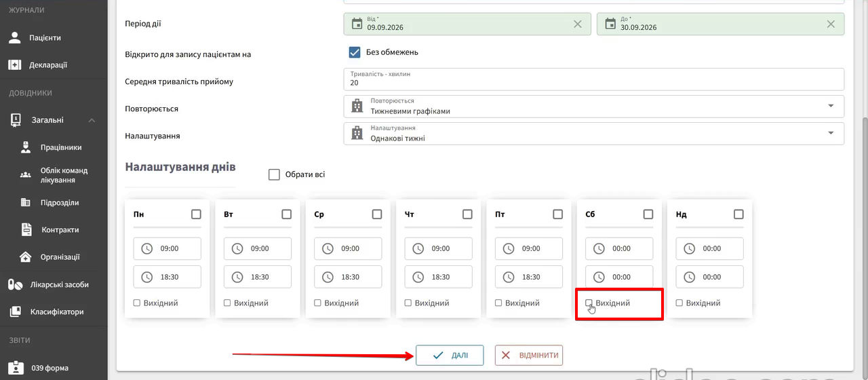
Task: Click the Працівники doctor icon
Action: [26, 147]
